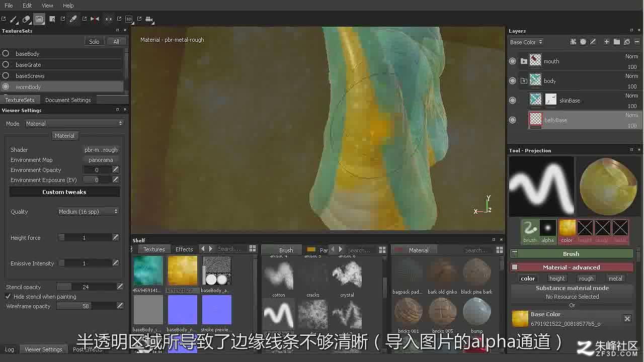Add a new folder in Layers
Viewport: 644px width, 362px height.
[x=617, y=42]
